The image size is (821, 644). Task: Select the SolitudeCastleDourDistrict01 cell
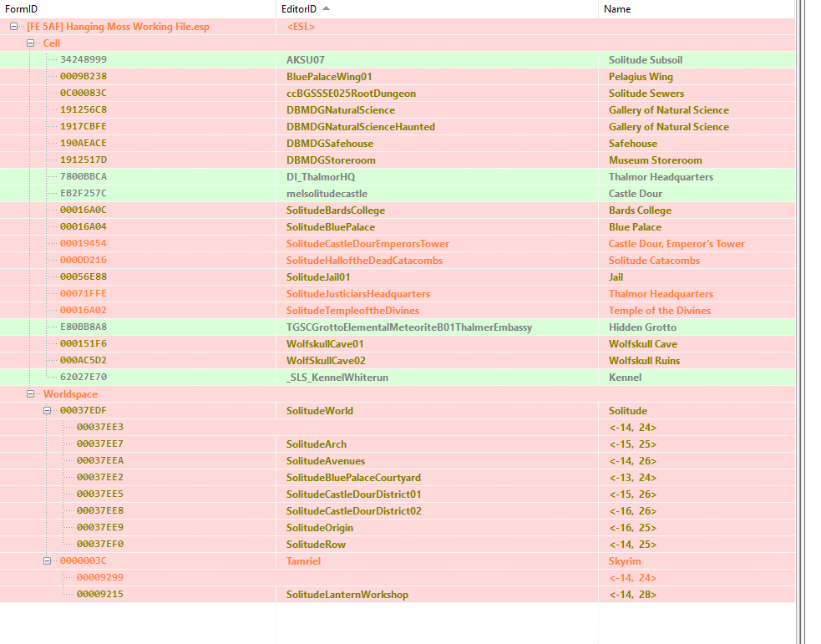398,494
